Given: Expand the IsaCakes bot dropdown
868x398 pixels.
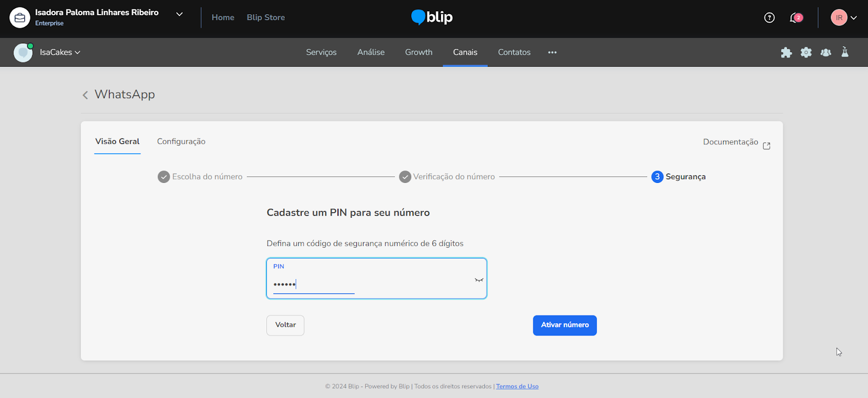Looking at the screenshot, I should tap(60, 52).
